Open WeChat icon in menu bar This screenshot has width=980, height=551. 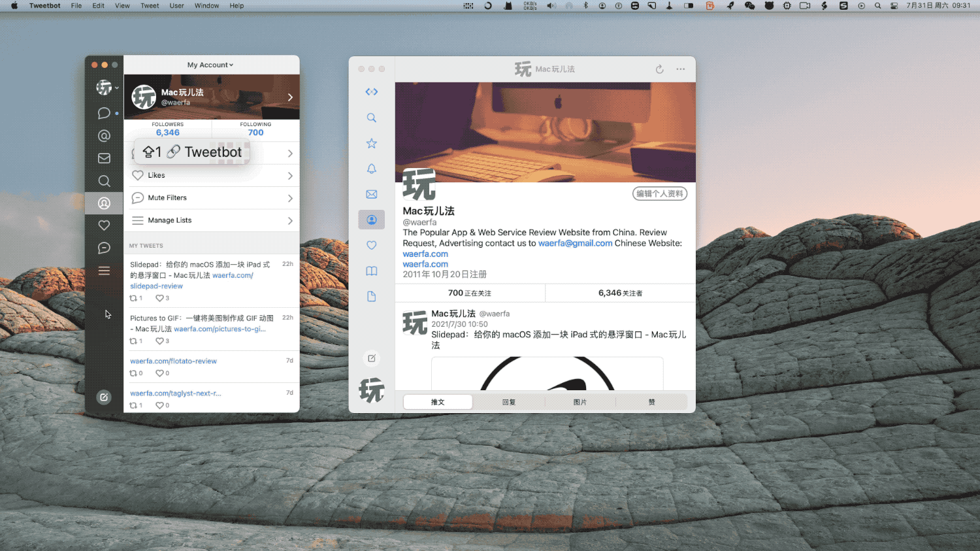click(749, 6)
